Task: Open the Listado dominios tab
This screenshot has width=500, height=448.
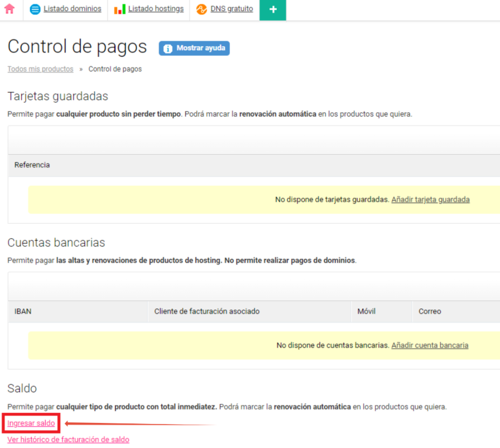Action: tap(72, 9)
